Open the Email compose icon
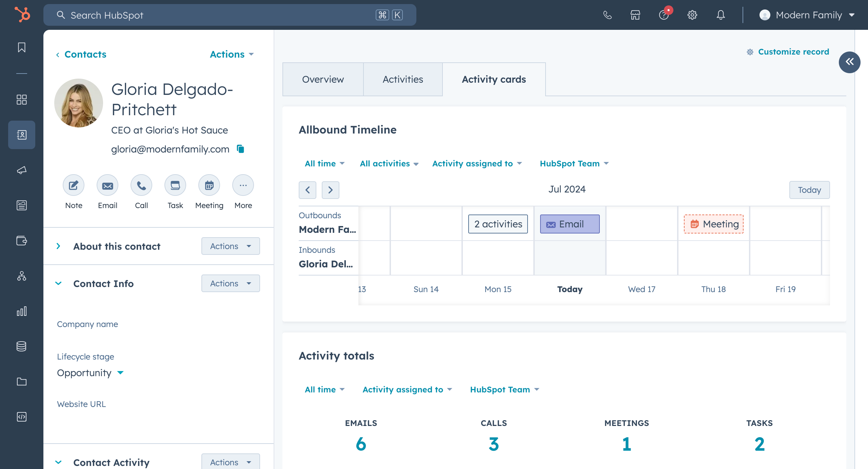 click(107, 185)
